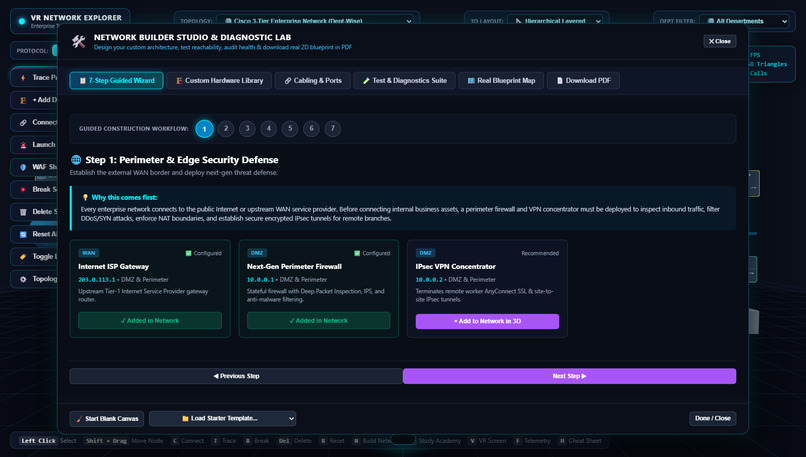Click the globe icon beside Step 1 heading

coord(76,160)
